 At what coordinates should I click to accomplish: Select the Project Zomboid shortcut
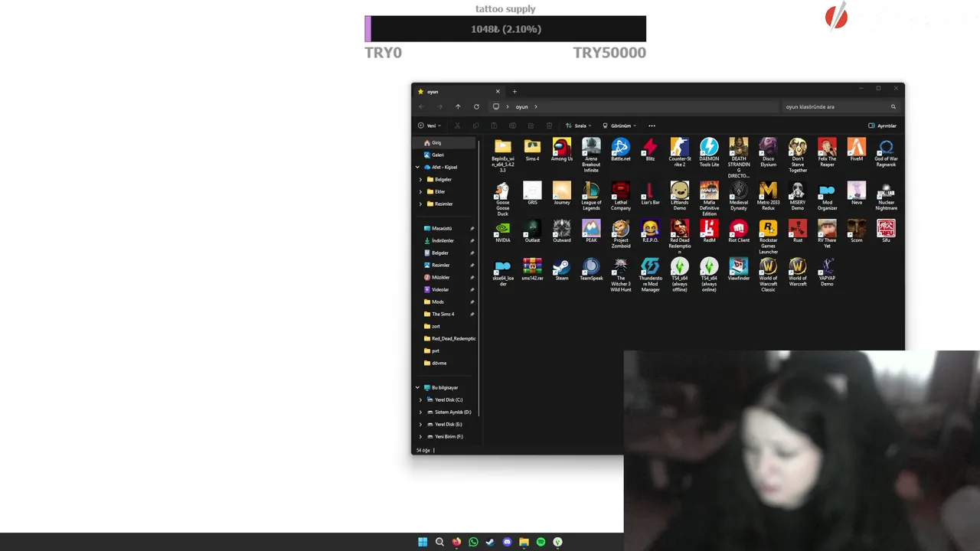tap(621, 234)
